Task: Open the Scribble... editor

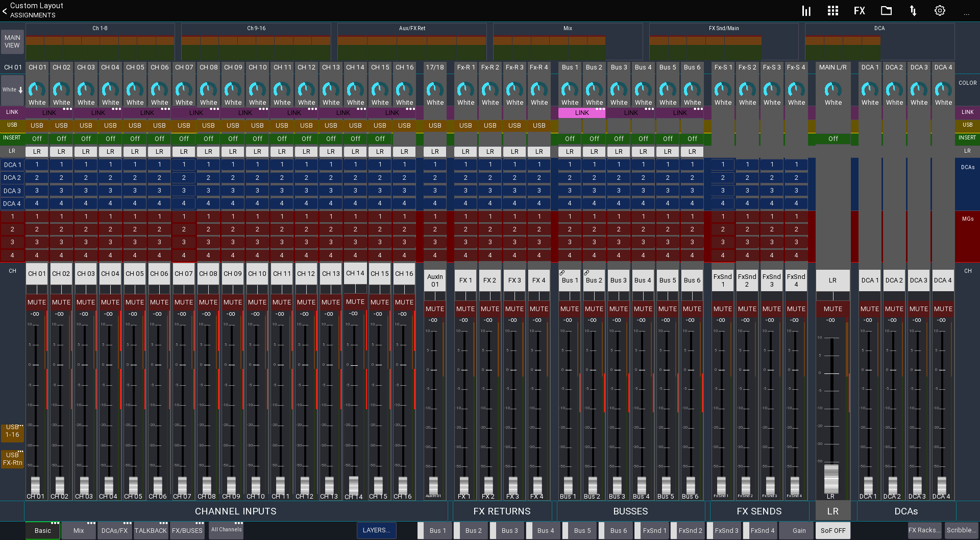Action: (x=962, y=530)
